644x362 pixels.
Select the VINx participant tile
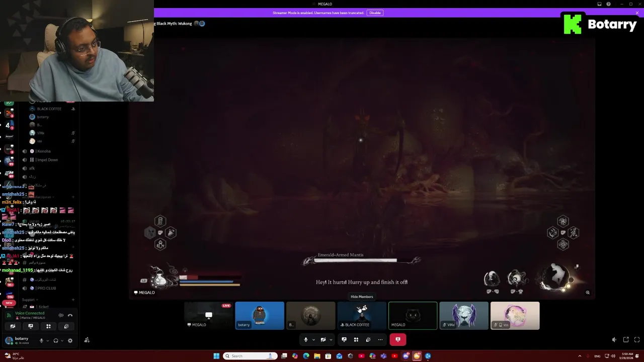464,316
